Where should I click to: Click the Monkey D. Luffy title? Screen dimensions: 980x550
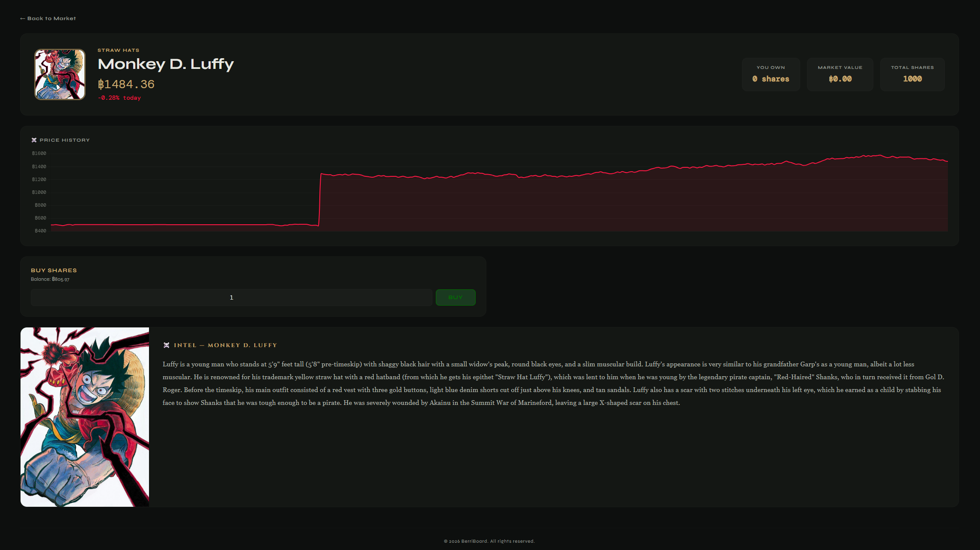[166, 64]
